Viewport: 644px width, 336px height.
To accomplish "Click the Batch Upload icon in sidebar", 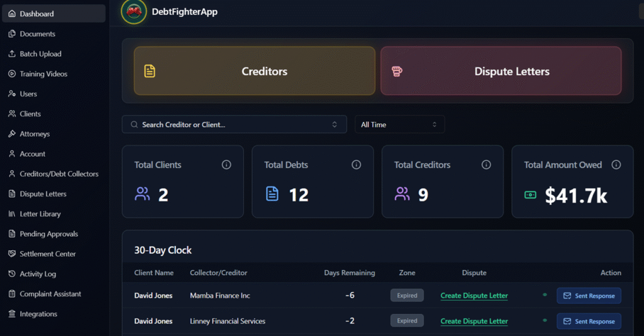I will [x=12, y=54].
